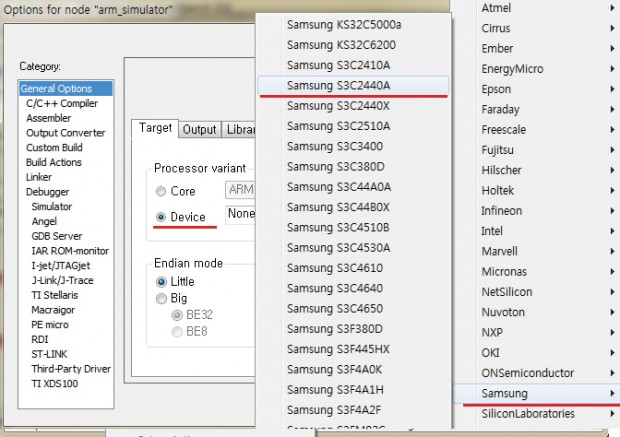
Task: Click the Device name field showing None
Action: pos(240,214)
